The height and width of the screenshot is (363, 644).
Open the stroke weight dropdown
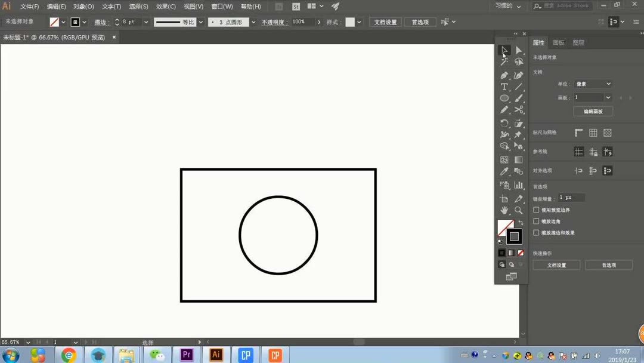(x=145, y=21)
